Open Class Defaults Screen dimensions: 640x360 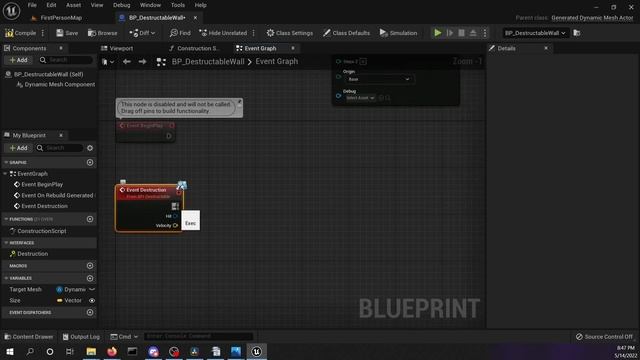pos(346,33)
